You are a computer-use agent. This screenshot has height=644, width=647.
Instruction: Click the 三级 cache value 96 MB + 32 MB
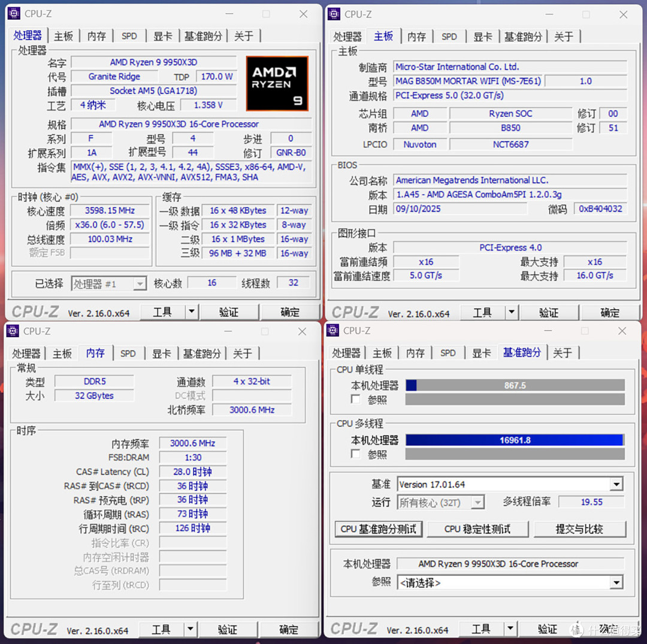238,253
